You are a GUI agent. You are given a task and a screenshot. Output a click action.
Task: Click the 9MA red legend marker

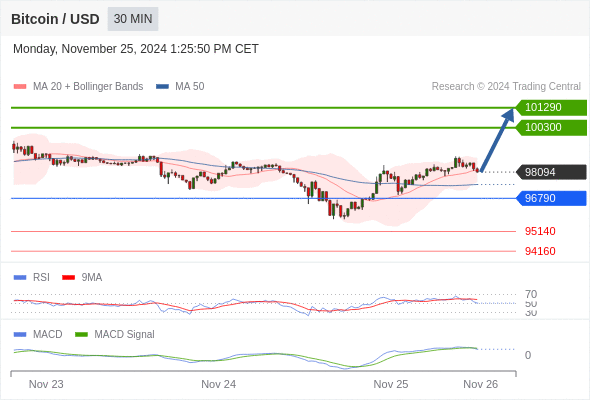tap(68, 278)
